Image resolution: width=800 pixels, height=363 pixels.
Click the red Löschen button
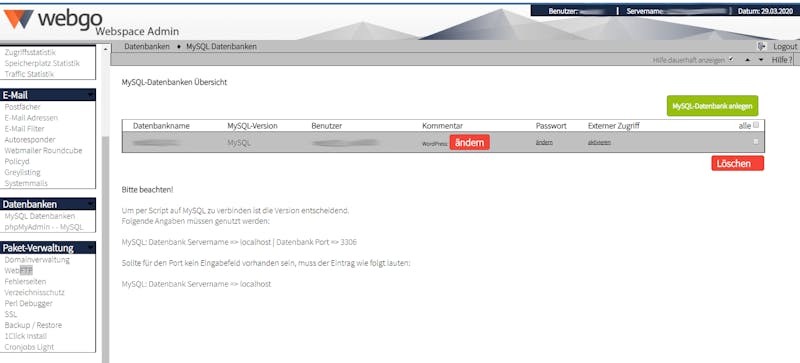[737, 163]
